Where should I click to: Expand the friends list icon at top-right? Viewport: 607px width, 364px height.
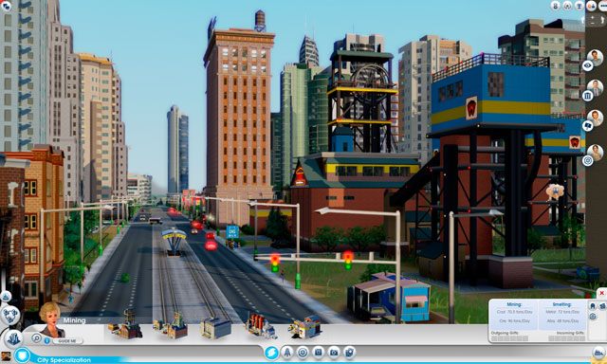point(591,6)
